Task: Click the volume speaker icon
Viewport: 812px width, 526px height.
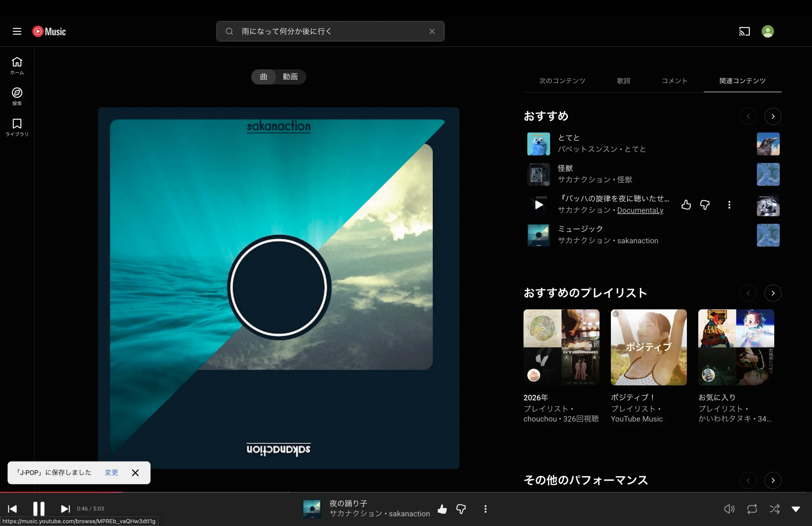Action: pyautogui.click(x=729, y=509)
